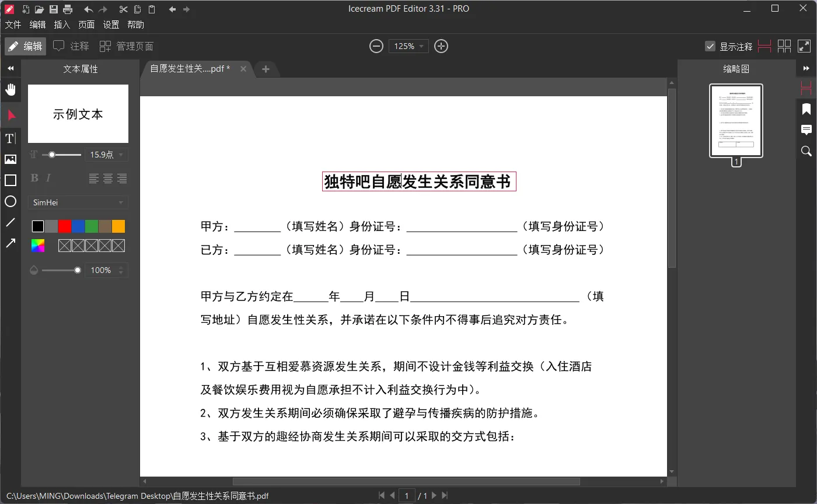The width and height of the screenshot is (817, 504).
Task: Open the 插入 menu
Action: (62, 24)
